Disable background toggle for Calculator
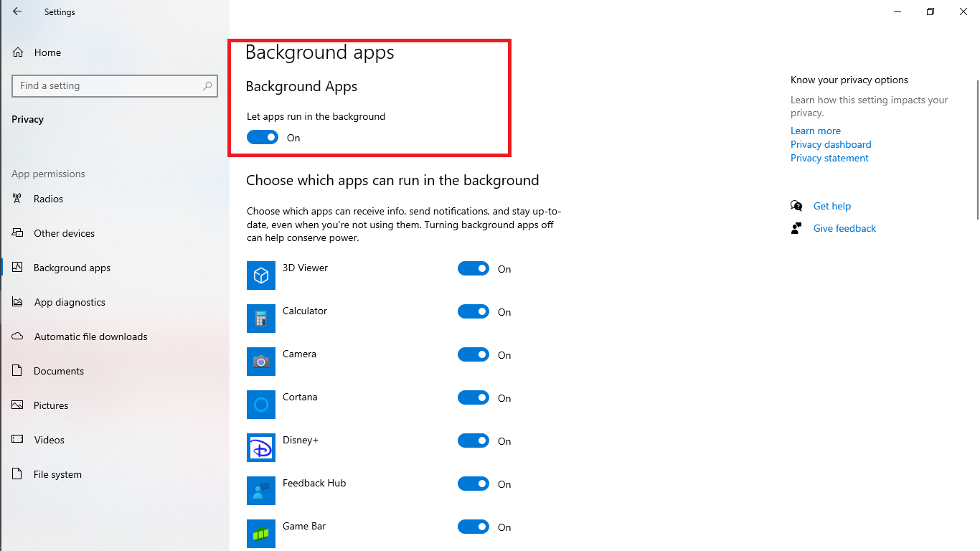The image size is (980, 551). (x=473, y=311)
